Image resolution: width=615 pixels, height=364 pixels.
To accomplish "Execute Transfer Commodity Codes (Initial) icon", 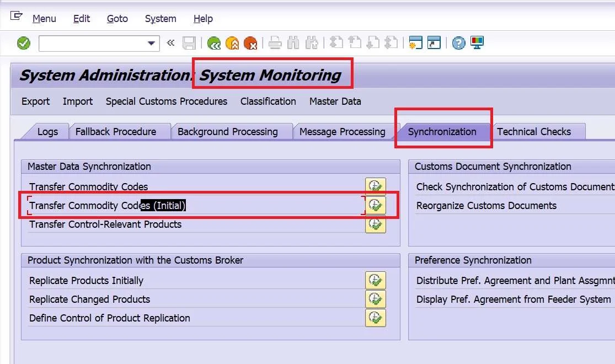I will pyautogui.click(x=376, y=205).
